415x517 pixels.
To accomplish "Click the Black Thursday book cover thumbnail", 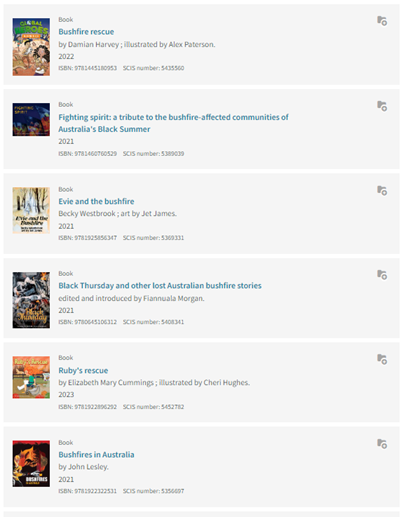I will coord(31,300).
